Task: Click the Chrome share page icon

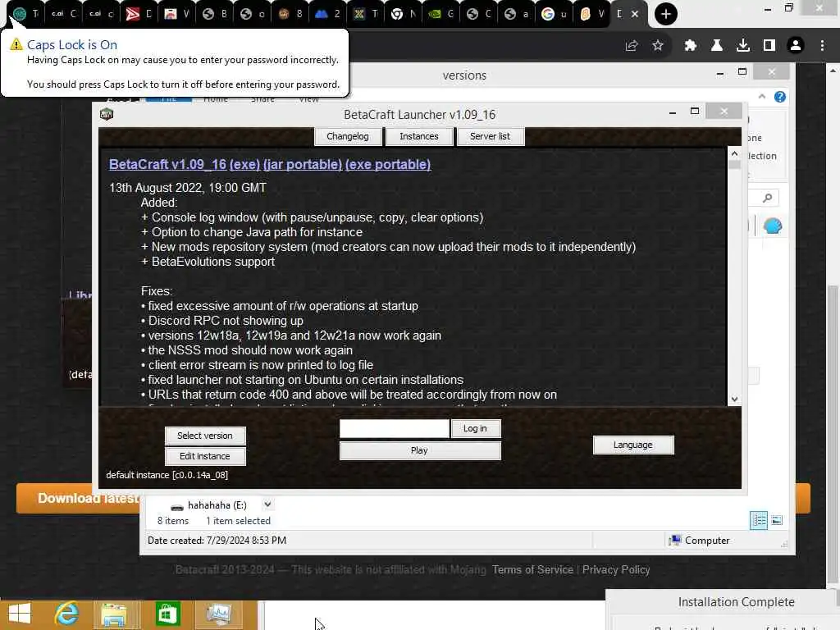Action: (x=632, y=46)
